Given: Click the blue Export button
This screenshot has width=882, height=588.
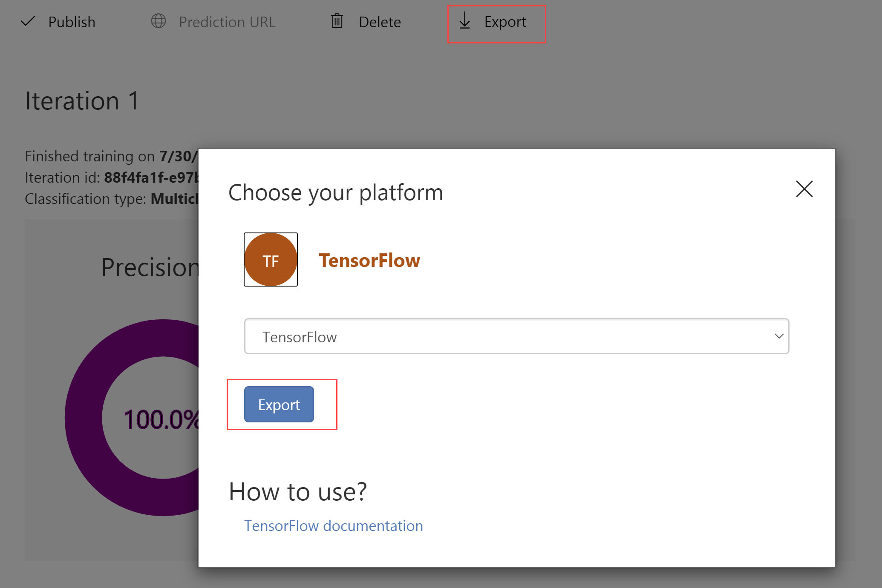Looking at the screenshot, I should 279,404.
